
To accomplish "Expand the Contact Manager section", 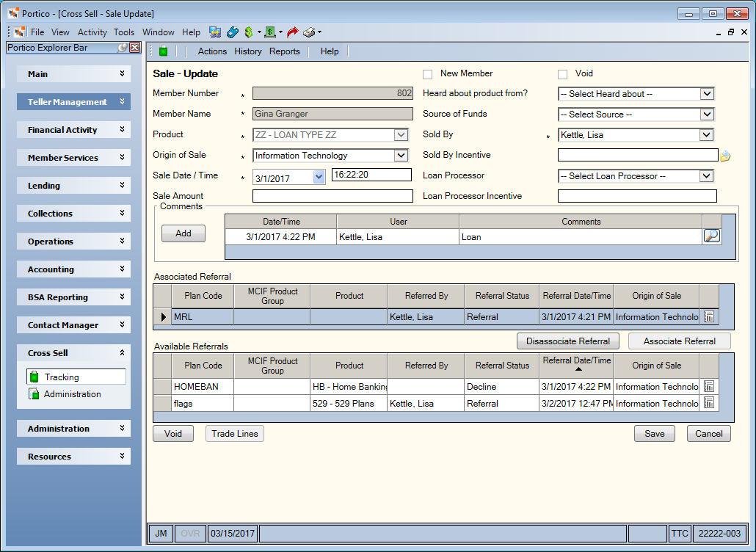I will click(x=122, y=325).
